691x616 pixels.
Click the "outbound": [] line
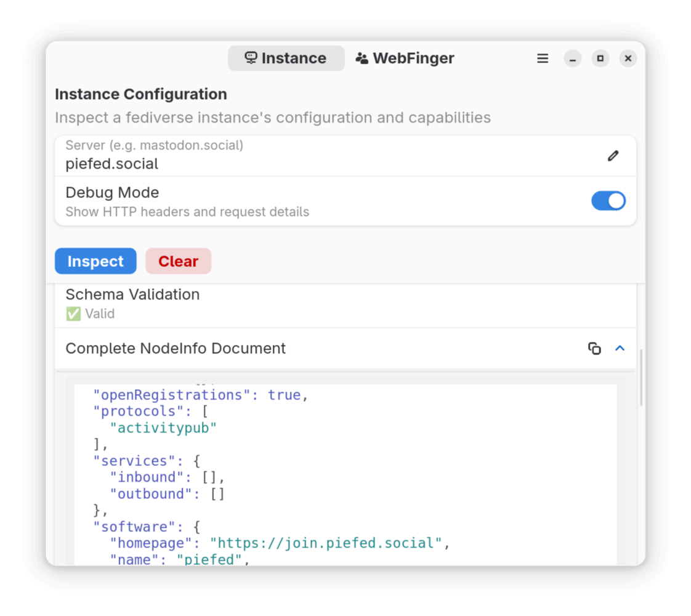(x=168, y=494)
